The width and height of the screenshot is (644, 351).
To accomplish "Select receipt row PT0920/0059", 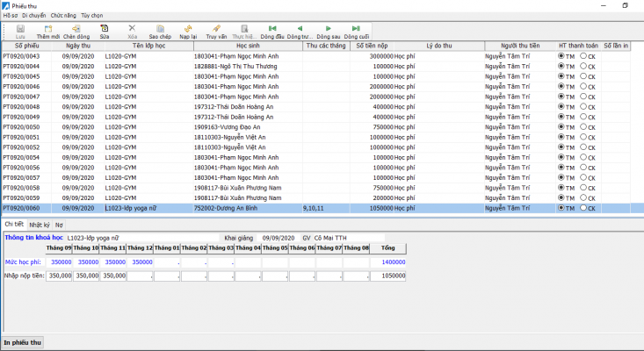I will (x=315, y=197).
